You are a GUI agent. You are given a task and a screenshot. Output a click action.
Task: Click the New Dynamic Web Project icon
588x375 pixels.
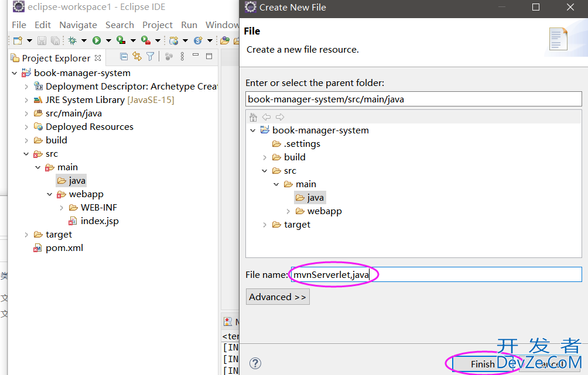point(173,40)
